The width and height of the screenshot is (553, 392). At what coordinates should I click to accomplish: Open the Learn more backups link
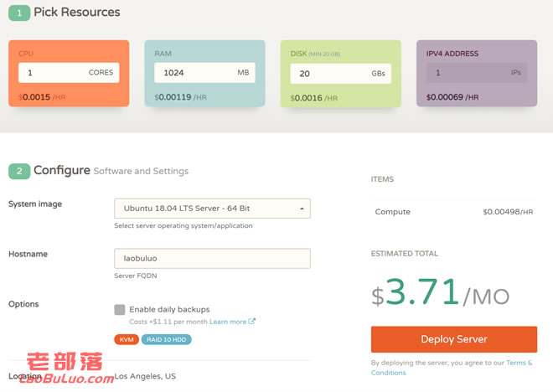(228, 322)
